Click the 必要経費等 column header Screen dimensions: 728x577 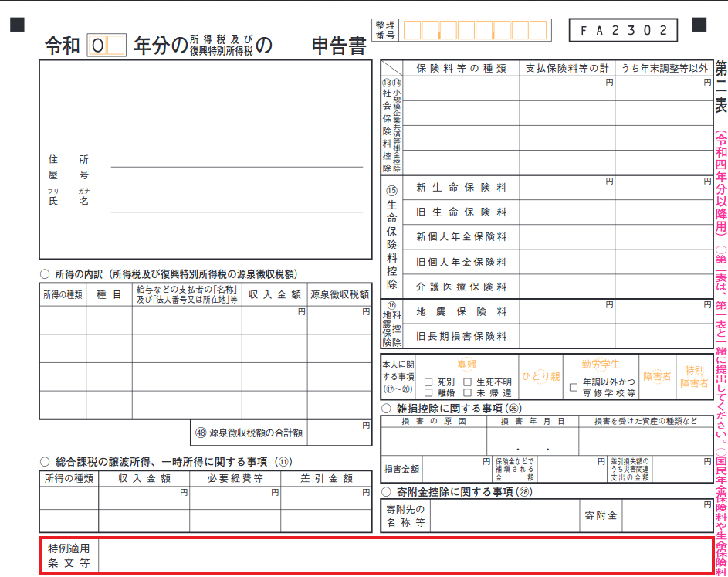click(235, 478)
